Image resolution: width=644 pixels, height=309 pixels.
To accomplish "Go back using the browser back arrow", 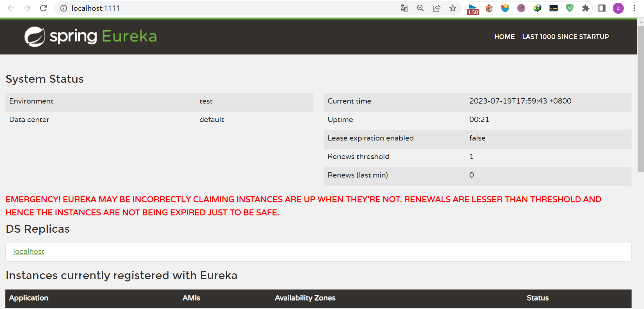I will coord(11,8).
